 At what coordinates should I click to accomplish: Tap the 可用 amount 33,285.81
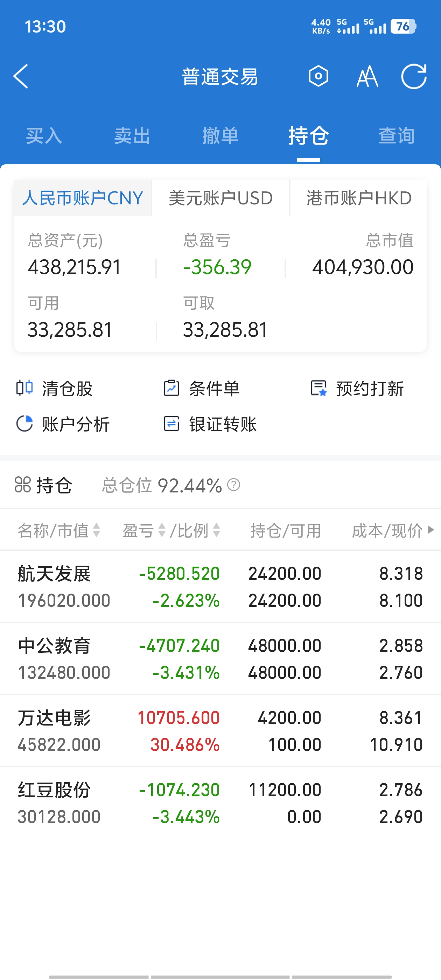70,329
